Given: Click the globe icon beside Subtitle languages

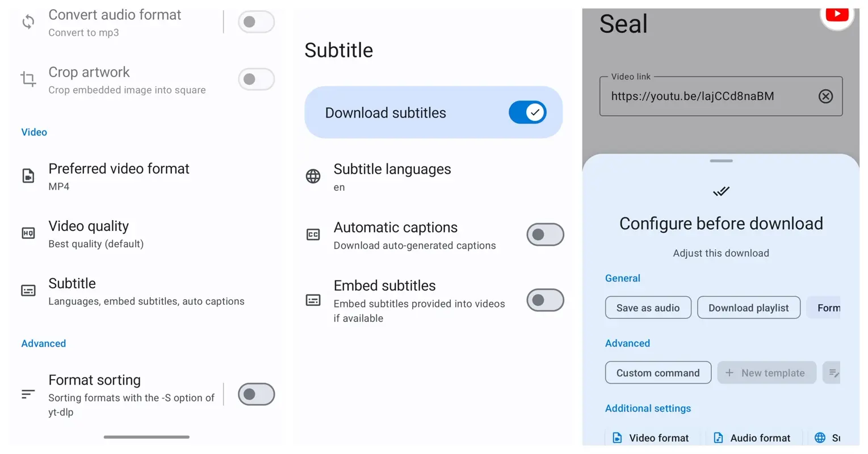Looking at the screenshot, I should click(x=313, y=176).
